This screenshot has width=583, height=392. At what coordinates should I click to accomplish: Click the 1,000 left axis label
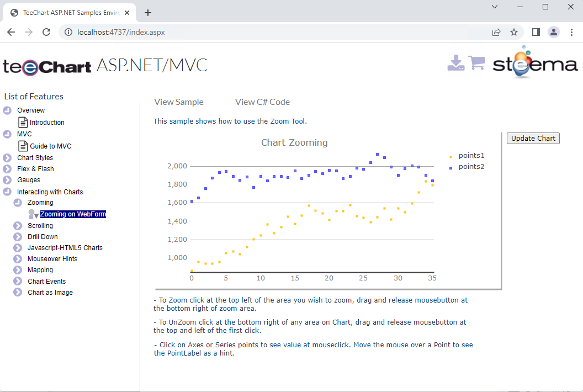(x=177, y=258)
